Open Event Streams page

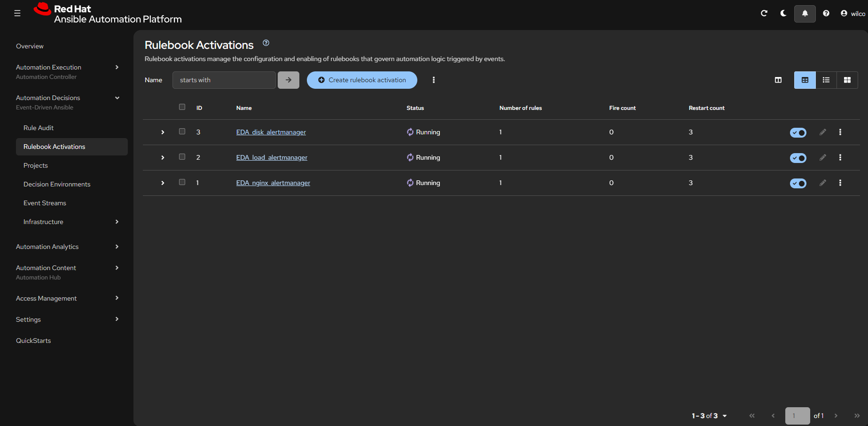click(x=45, y=203)
